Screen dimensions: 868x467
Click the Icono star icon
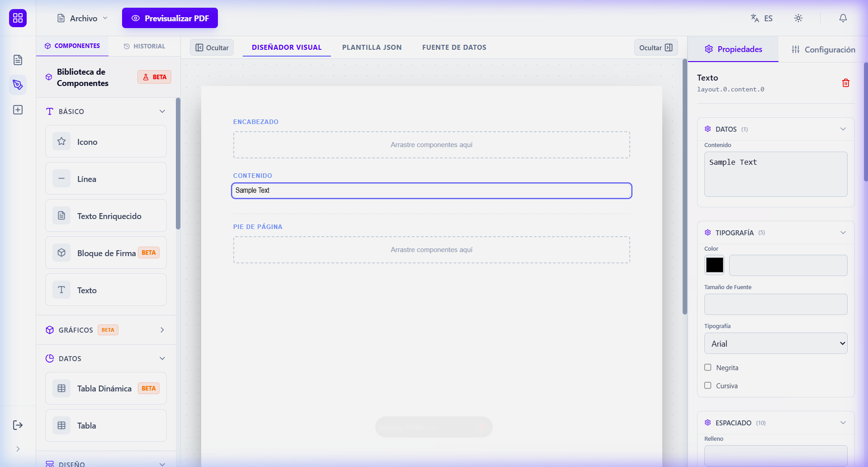61,142
